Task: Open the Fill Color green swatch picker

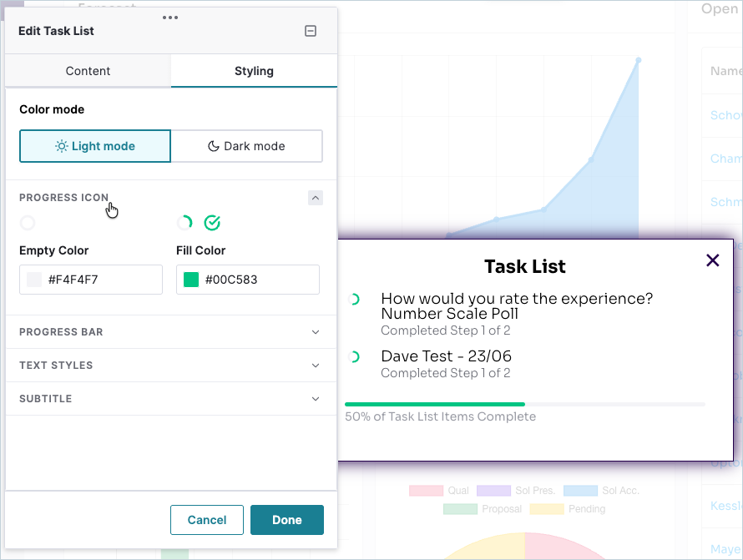Action: [x=191, y=280]
